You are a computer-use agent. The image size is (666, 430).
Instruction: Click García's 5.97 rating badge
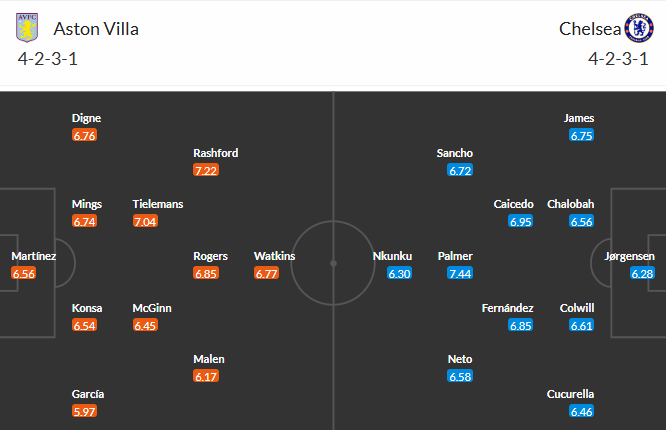coord(85,411)
